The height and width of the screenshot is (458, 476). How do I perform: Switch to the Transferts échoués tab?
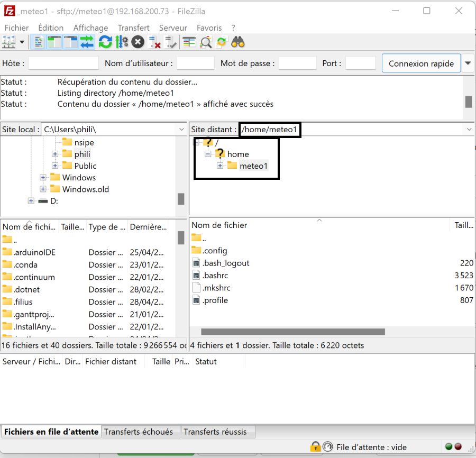pyautogui.click(x=139, y=432)
